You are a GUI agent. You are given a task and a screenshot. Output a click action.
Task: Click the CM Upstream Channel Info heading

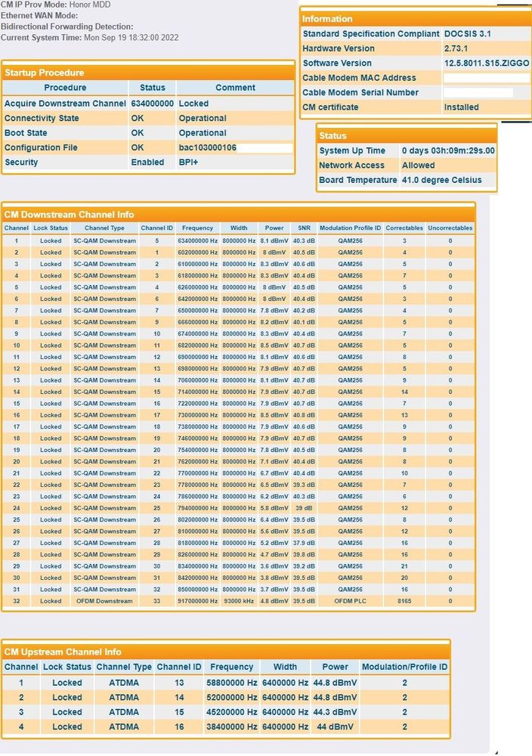pos(63,652)
